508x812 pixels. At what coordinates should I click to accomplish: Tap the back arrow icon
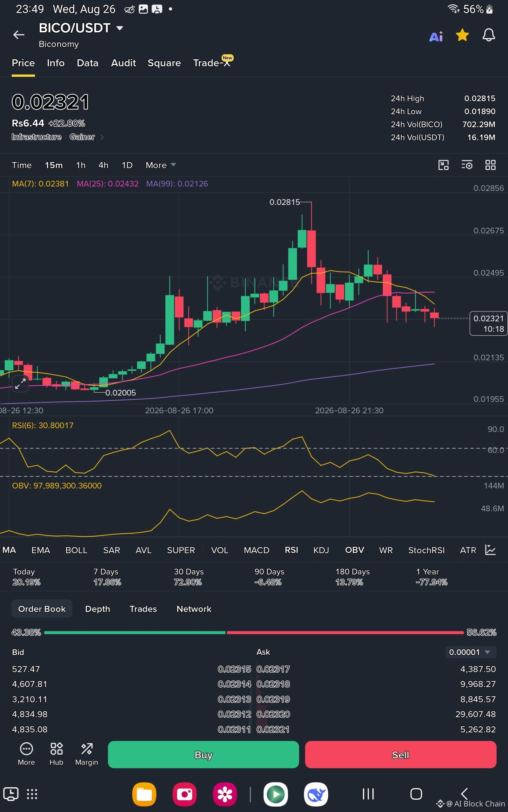click(x=19, y=35)
